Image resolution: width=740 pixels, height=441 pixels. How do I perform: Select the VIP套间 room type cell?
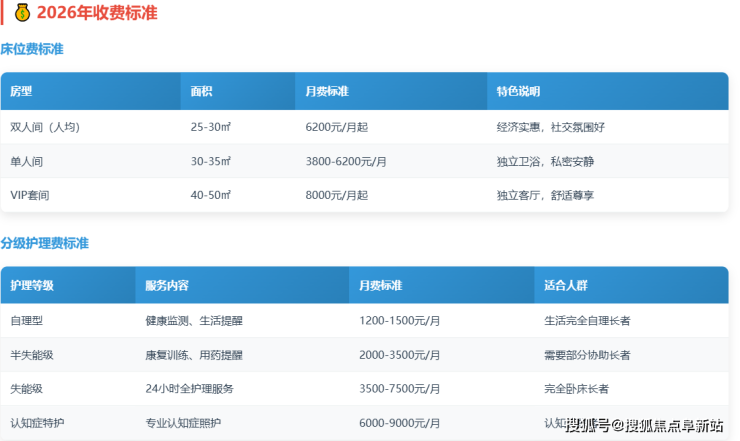(x=30, y=195)
